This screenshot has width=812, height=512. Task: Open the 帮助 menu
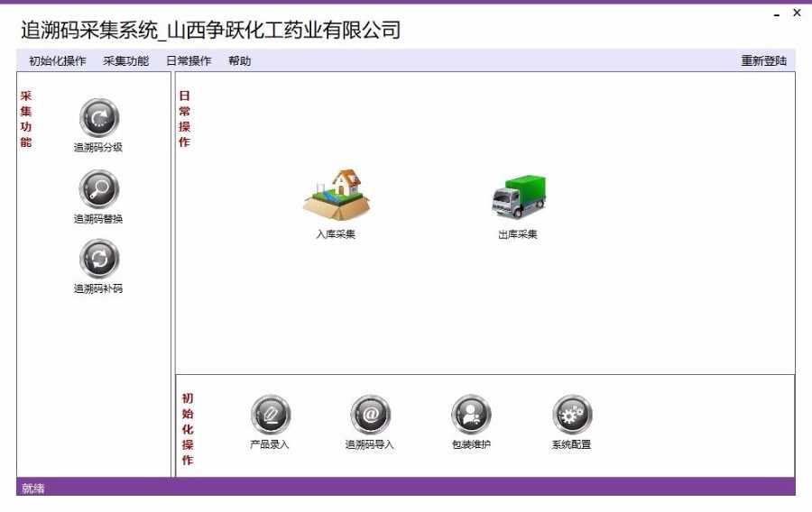click(240, 61)
